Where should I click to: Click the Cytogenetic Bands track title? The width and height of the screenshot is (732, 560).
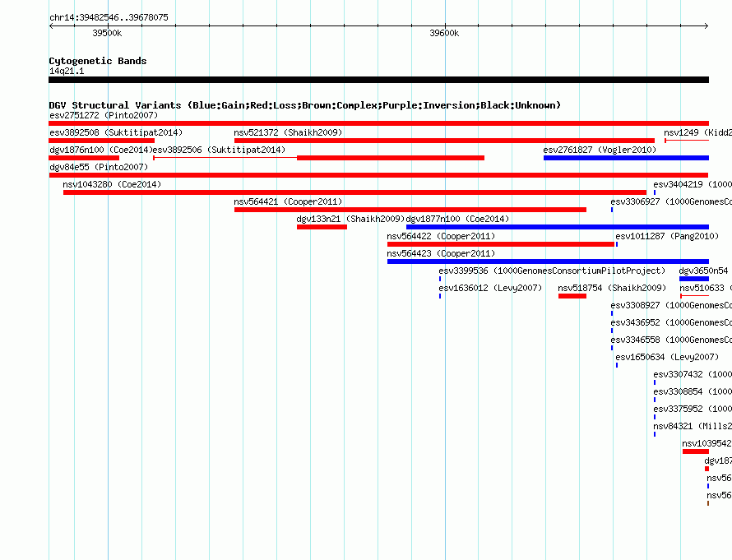[98, 61]
